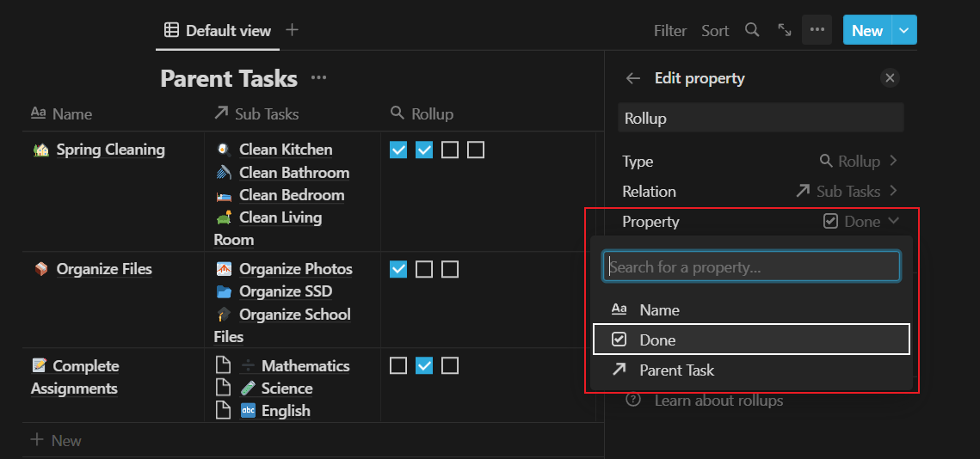The image size is (980, 459).
Task: Click the Clean Kitchen icon
Action: [224, 150]
